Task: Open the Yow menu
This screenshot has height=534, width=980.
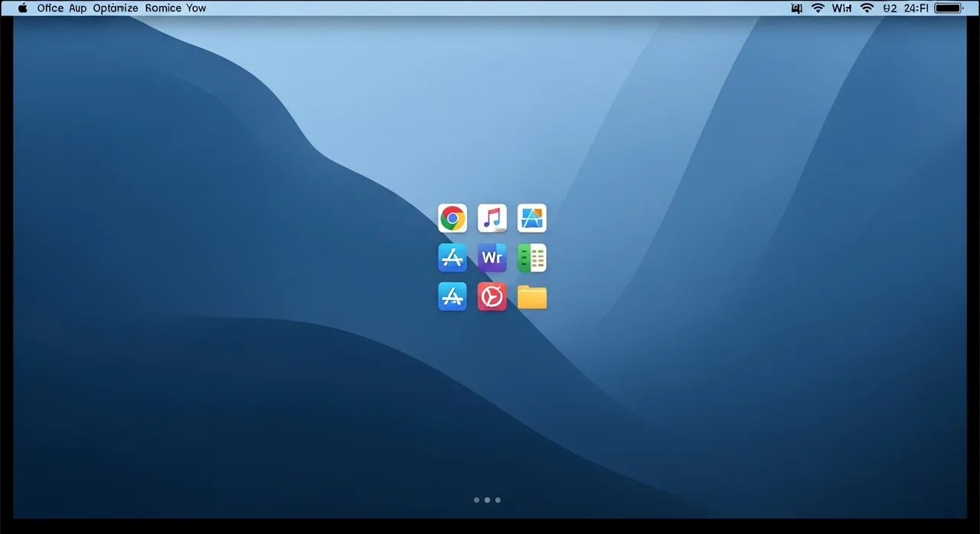Action: 196,8
